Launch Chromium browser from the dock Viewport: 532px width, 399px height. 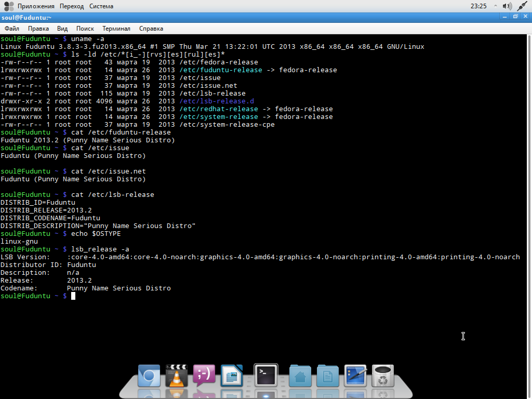click(x=149, y=376)
